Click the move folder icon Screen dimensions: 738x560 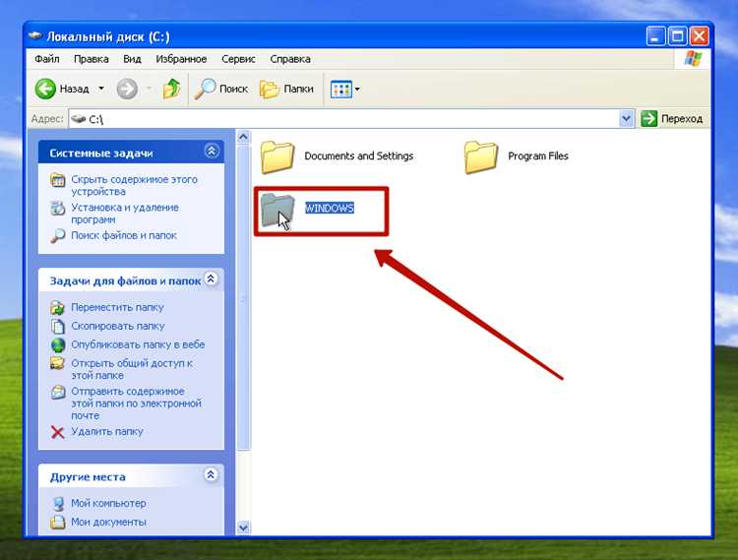tap(58, 308)
